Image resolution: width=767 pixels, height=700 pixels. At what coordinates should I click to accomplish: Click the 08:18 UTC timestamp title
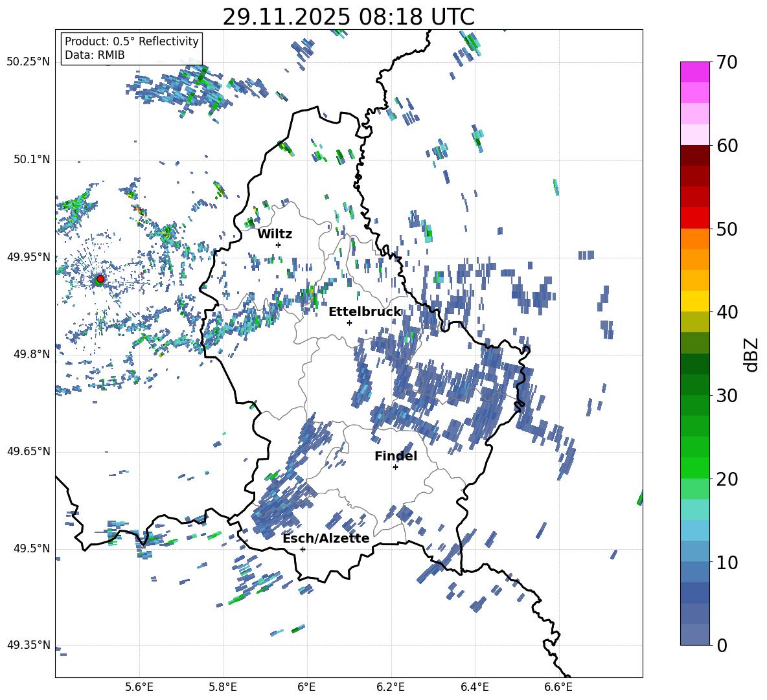coord(349,17)
